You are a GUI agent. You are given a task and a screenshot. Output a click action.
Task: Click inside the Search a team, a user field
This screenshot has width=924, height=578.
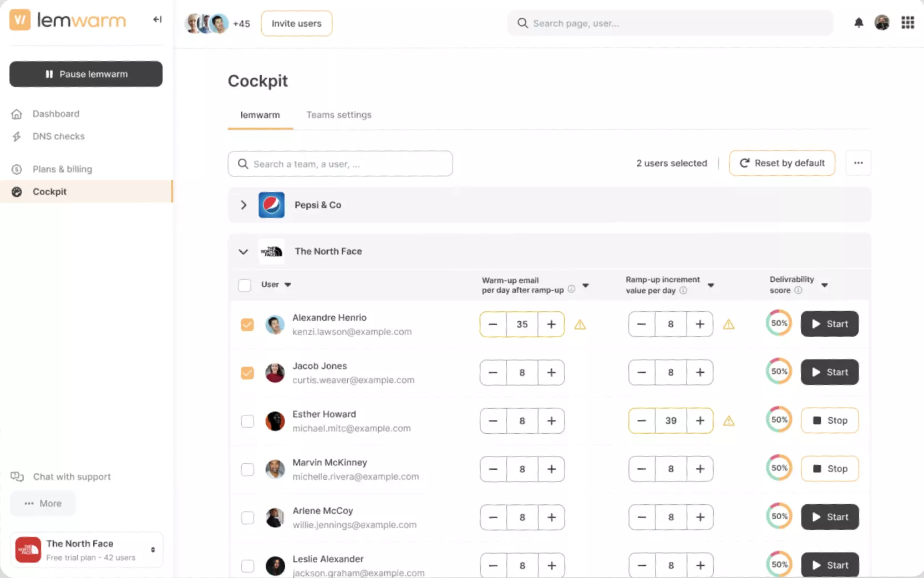341,163
